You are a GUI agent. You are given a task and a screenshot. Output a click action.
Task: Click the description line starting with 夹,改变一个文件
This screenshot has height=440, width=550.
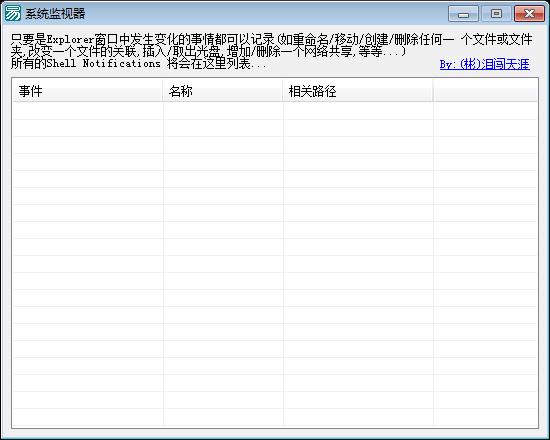pos(208,52)
